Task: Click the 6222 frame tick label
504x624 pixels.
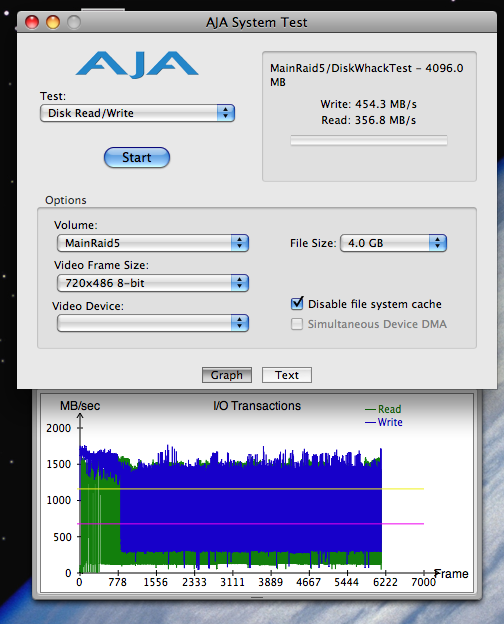Action: pyautogui.click(x=385, y=583)
